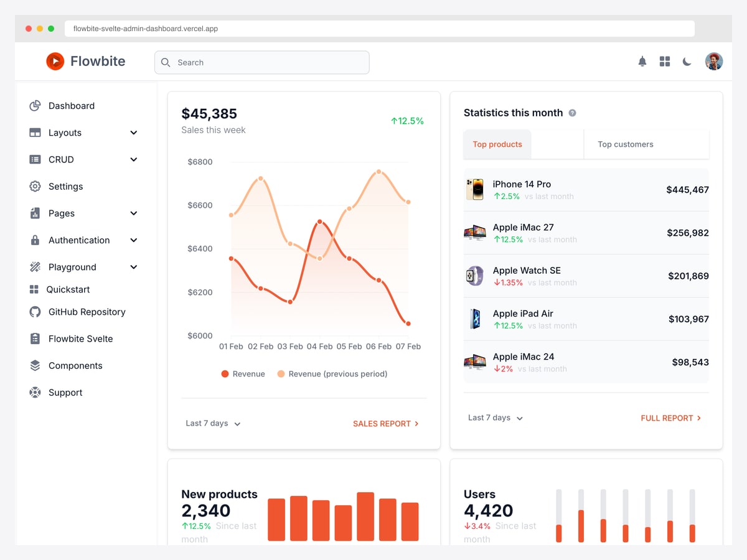747x560 pixels.
Task: Click the Apple iMac 24 thumbnail
Action: 474,362
